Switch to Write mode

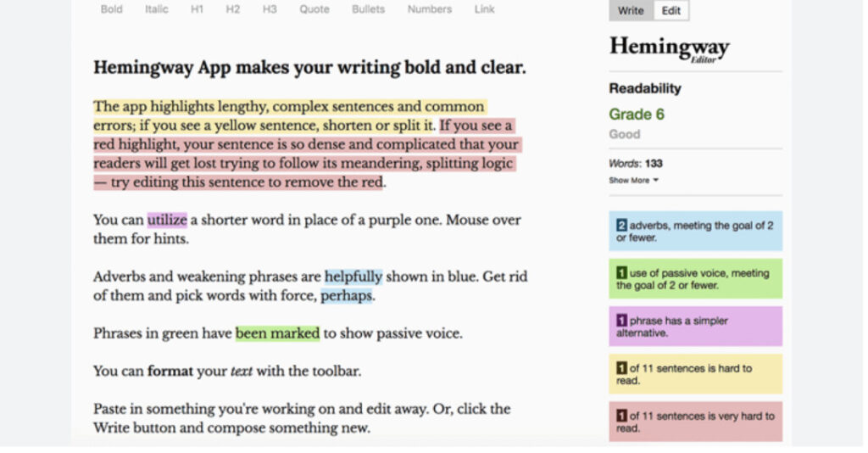click(x=631, y=10)
